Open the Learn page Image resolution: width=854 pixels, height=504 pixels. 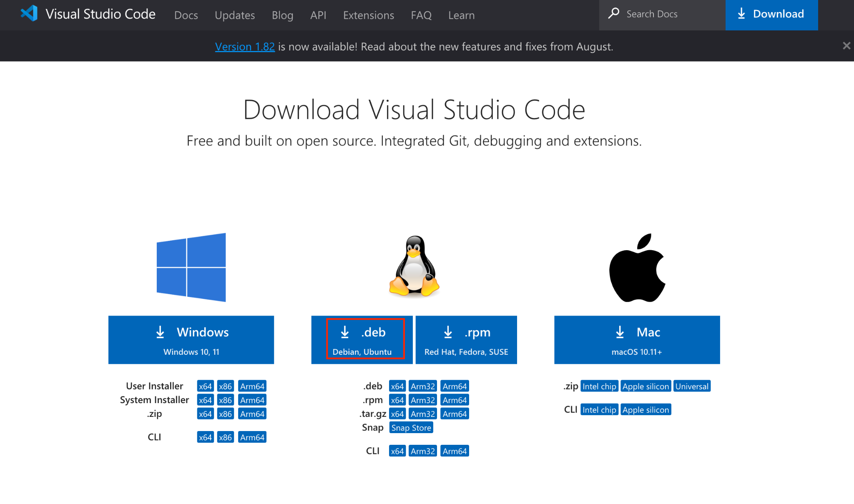pyautogui.click(x=462, y=15)
